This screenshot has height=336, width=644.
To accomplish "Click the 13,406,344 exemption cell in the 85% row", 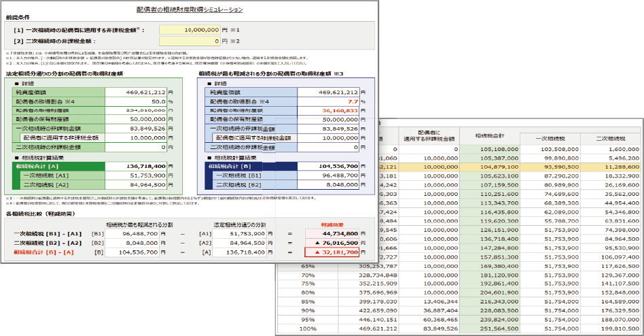I will point(429,302).
